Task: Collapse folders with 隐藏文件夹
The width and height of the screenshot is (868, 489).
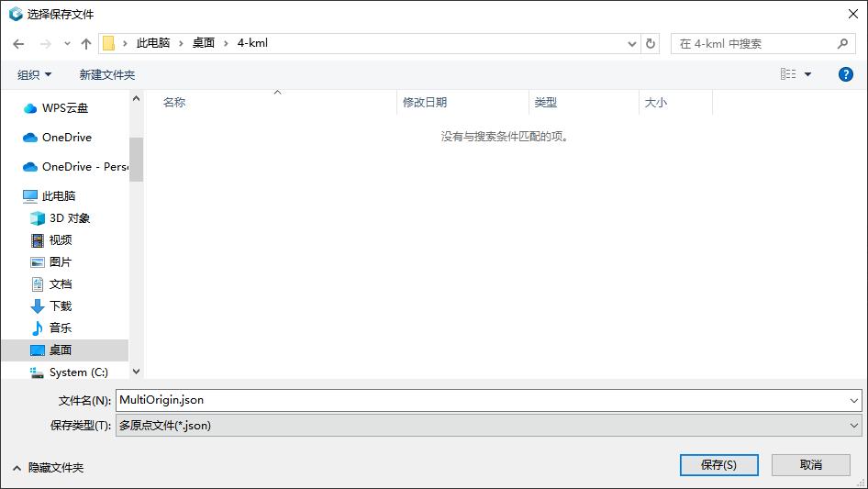Action: tap(48, 468)
